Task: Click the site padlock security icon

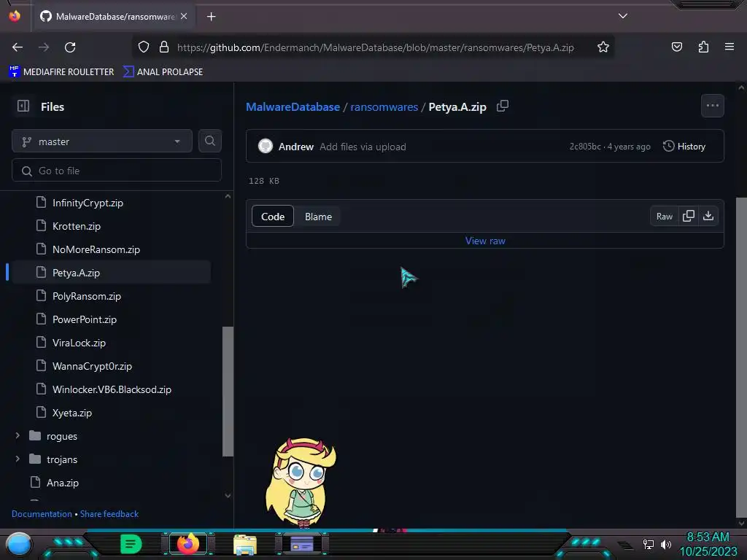Action: 164,47
